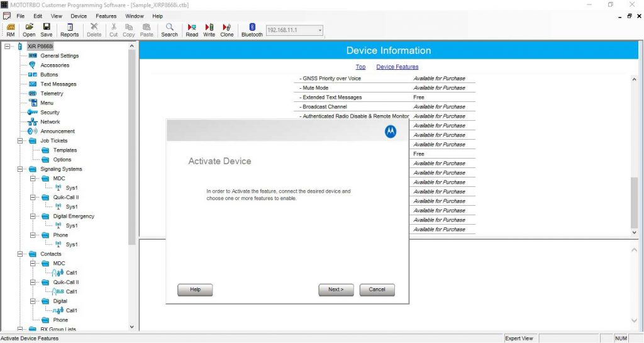Click the Extended Text Messages row

pyautogui.click(x=384, y=98)
